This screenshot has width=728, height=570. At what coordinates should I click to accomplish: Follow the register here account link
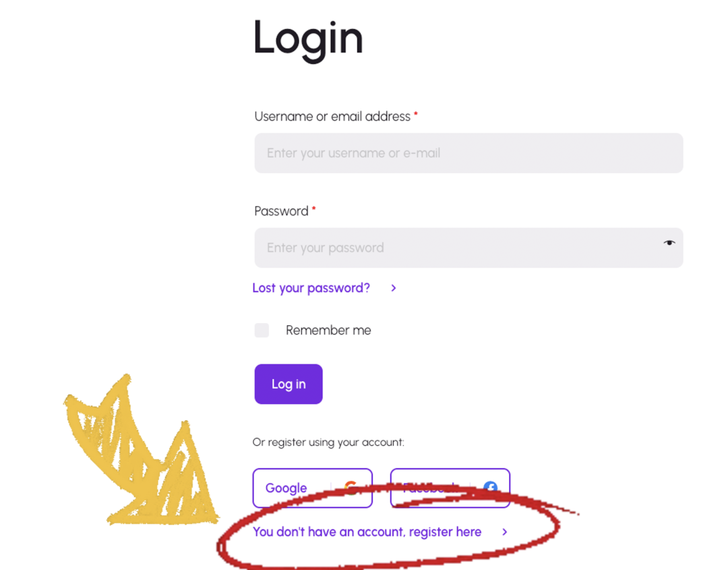pyautogui.click(x=367, y=532)
